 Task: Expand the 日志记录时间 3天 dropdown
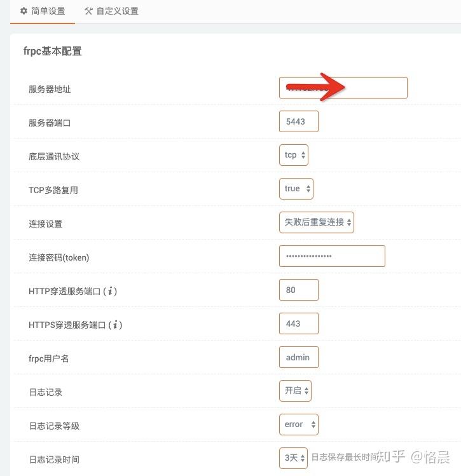tap(294, 458)
